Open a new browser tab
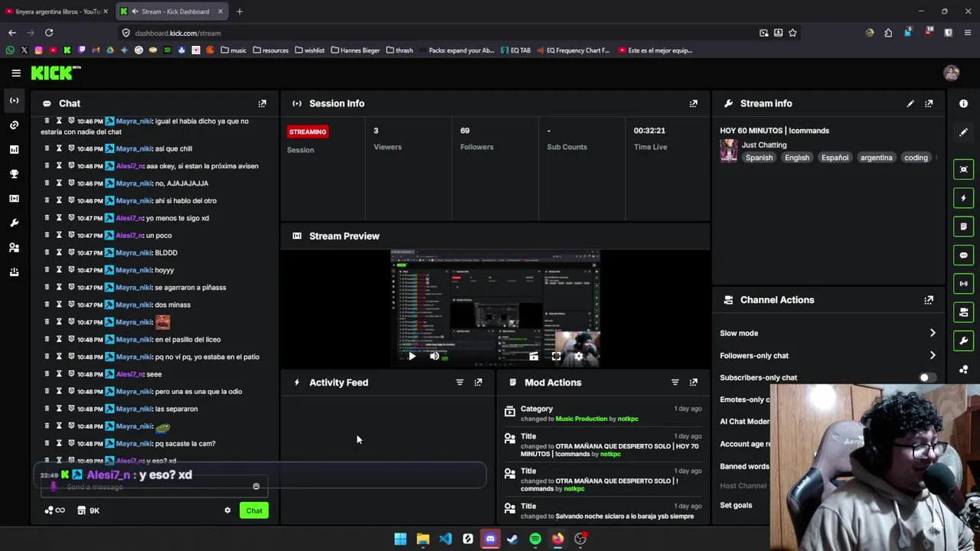 tap(239, 11)
